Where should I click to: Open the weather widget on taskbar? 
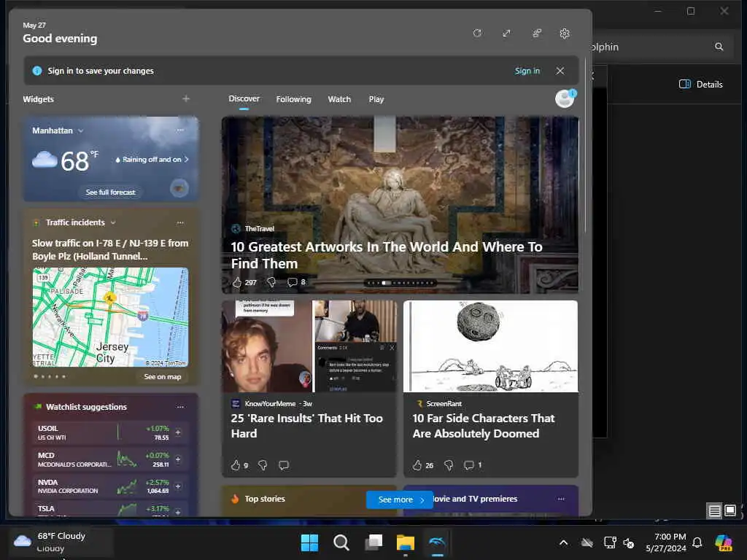point(61,542)
